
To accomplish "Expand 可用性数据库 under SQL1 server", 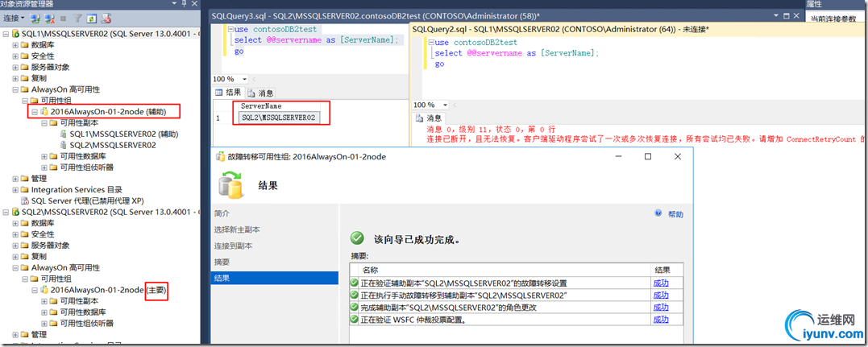I will pos(44,156).
